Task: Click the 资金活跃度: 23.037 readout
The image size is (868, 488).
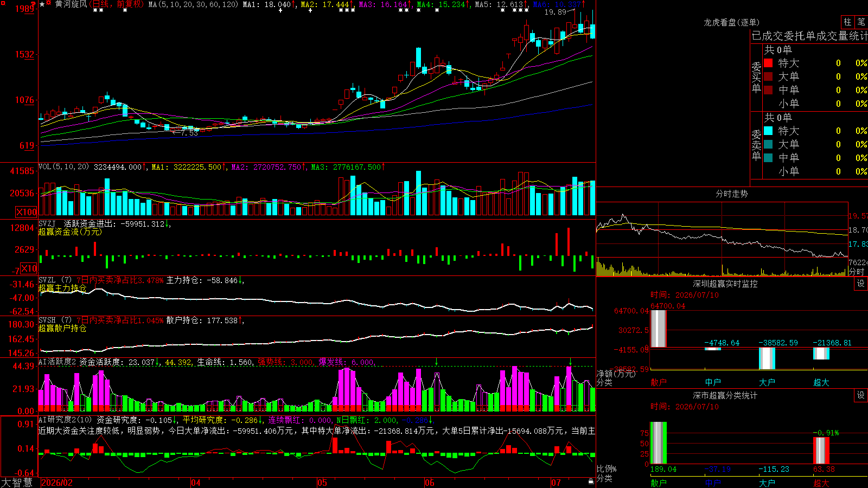Action: pyautogui.click(x=117, y=362)
